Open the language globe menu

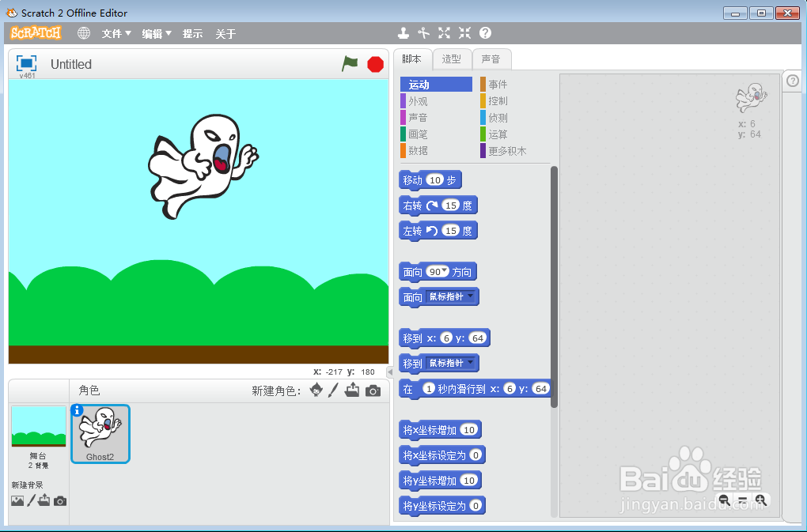(84, 33)
